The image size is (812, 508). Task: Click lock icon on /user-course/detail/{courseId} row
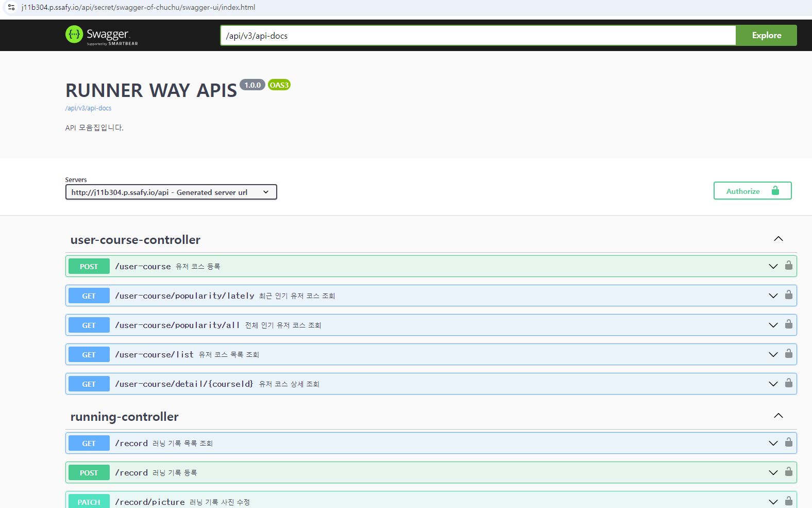click(788, 383)
